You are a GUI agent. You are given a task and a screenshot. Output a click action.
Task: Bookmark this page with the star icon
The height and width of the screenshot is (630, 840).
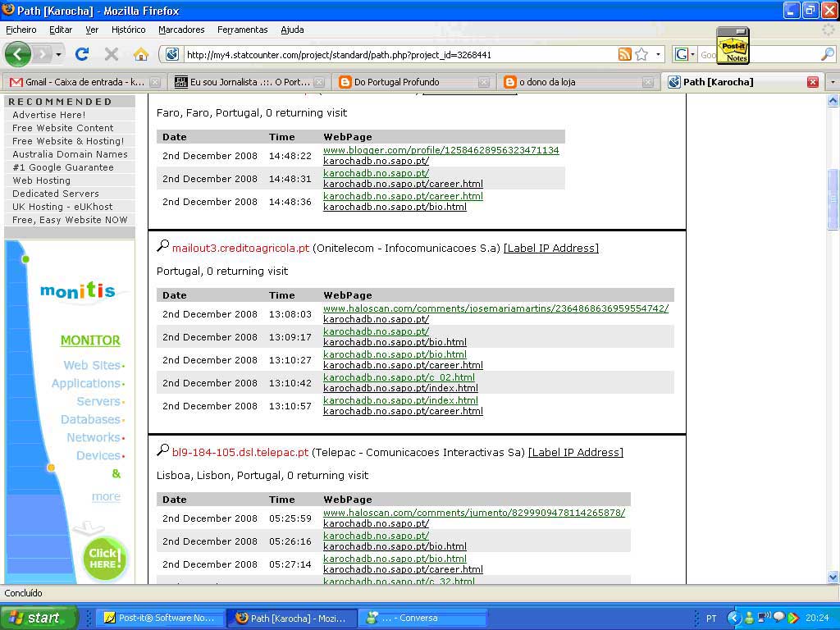coord(641,54)
